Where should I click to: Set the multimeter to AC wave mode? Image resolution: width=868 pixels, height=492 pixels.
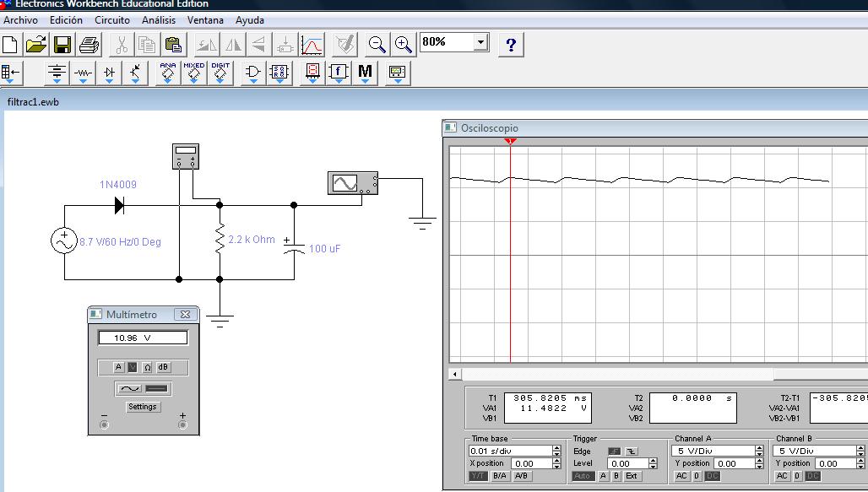point(129,389)
